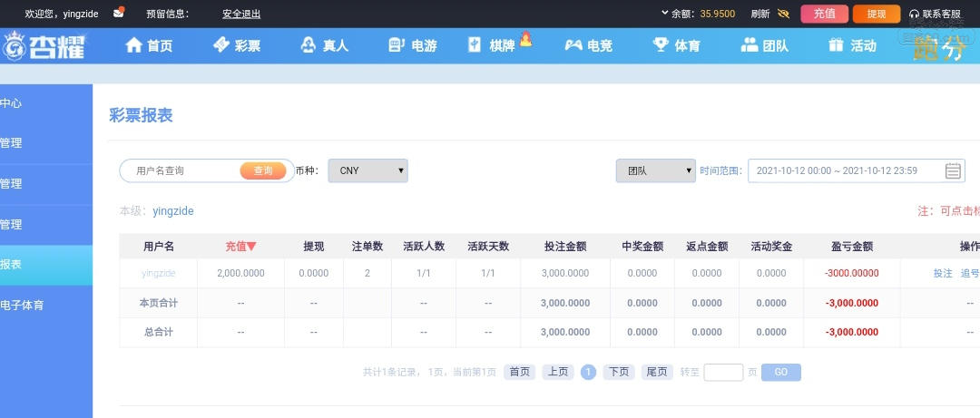
Task: Click the 尾页 last page button
Action: [657, 373]
